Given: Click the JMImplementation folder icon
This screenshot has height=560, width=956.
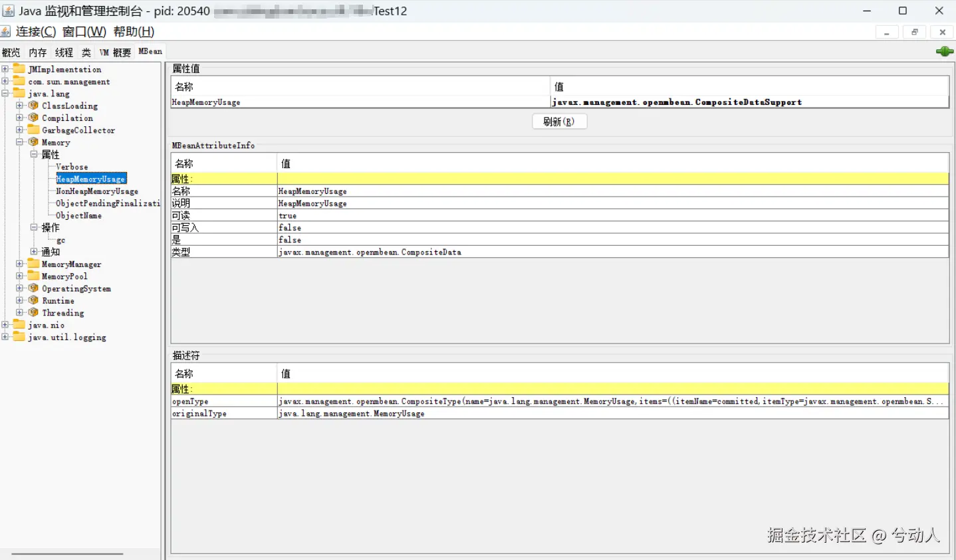Looking at the screenshot, I should (x=19, y=69).
